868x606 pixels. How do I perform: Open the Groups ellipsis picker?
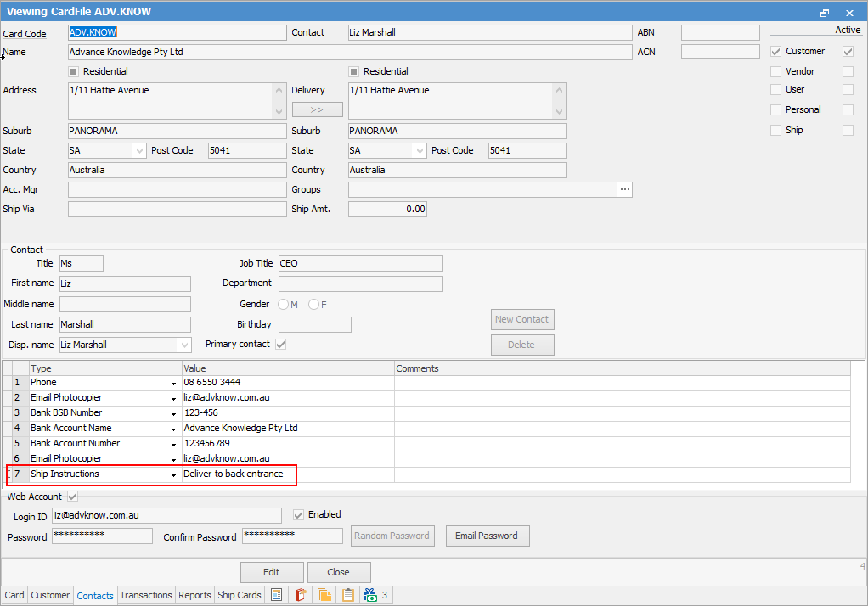pos(625,190)
